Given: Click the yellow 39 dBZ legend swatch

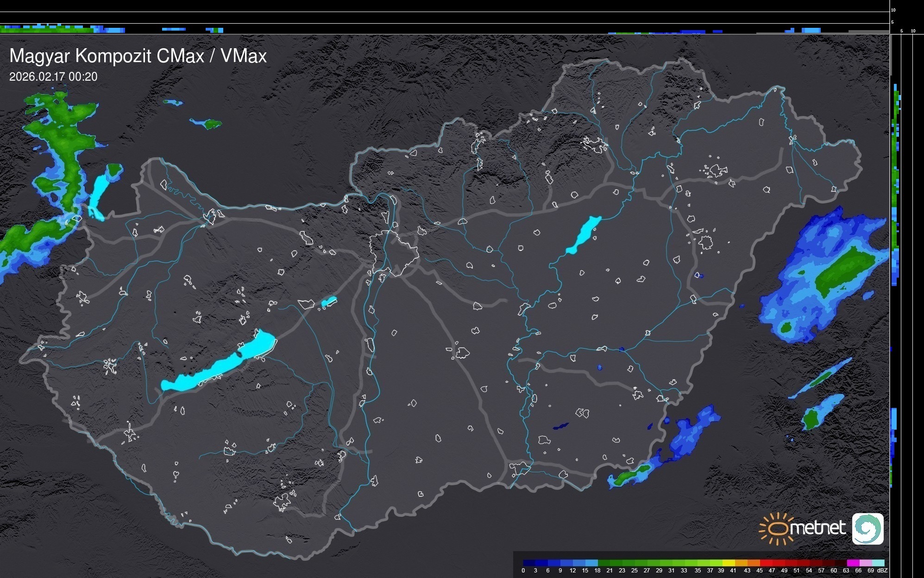Looking at the screenshot, I should [729, 563].
